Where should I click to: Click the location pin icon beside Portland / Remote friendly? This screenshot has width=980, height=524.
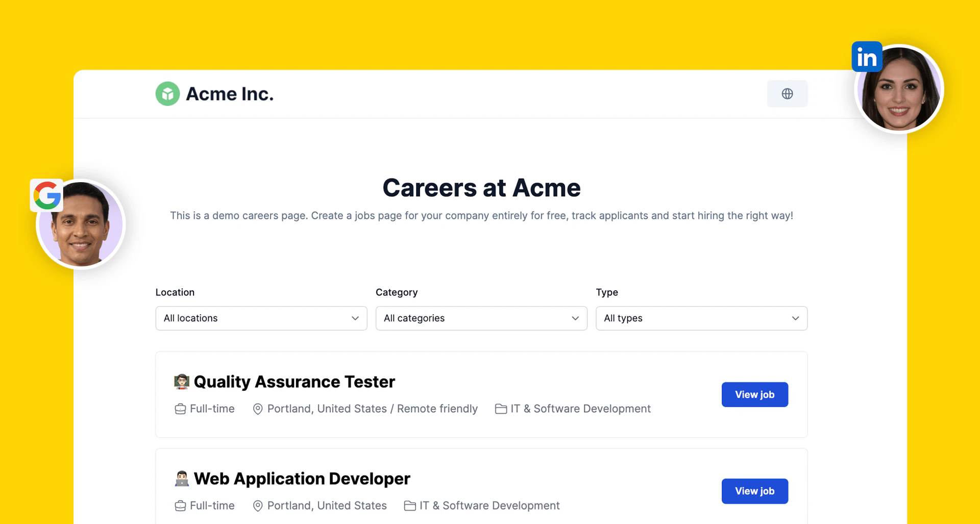coord(258,409)
